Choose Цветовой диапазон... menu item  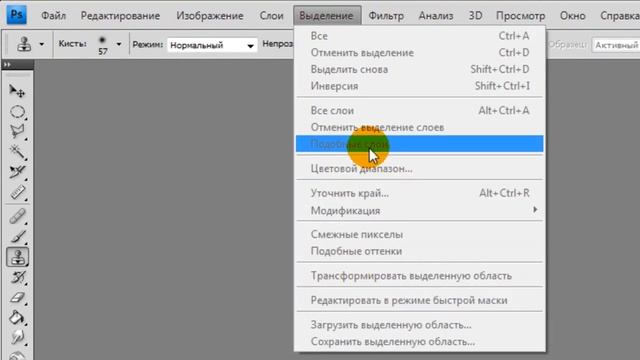420,169
